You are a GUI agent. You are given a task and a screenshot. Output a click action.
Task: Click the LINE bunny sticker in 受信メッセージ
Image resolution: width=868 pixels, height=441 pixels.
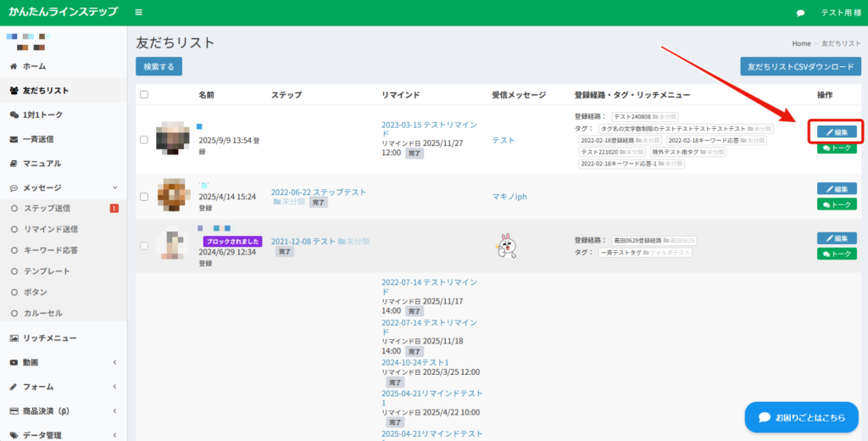(x=505, y=245)
